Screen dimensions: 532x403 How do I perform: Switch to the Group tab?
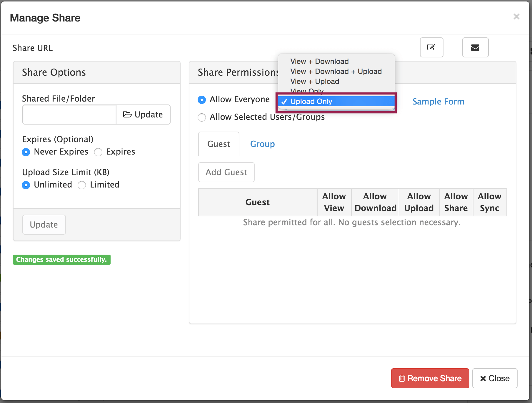262,144
